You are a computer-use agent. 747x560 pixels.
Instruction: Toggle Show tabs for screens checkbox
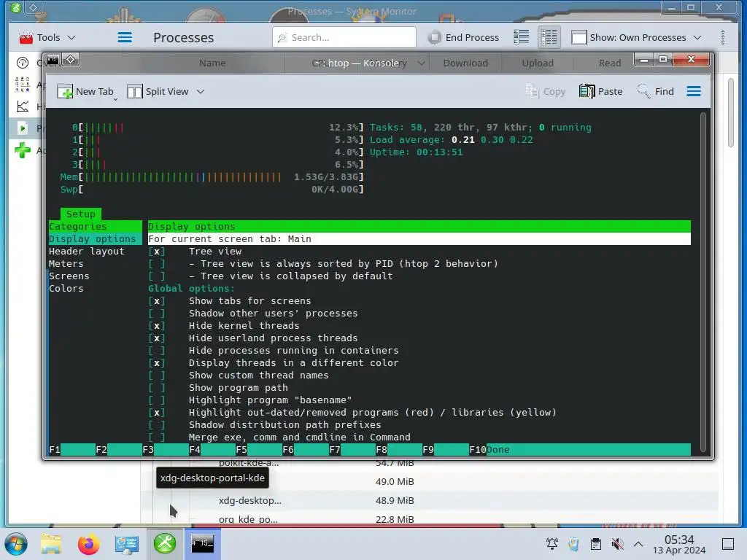[156, 301]
